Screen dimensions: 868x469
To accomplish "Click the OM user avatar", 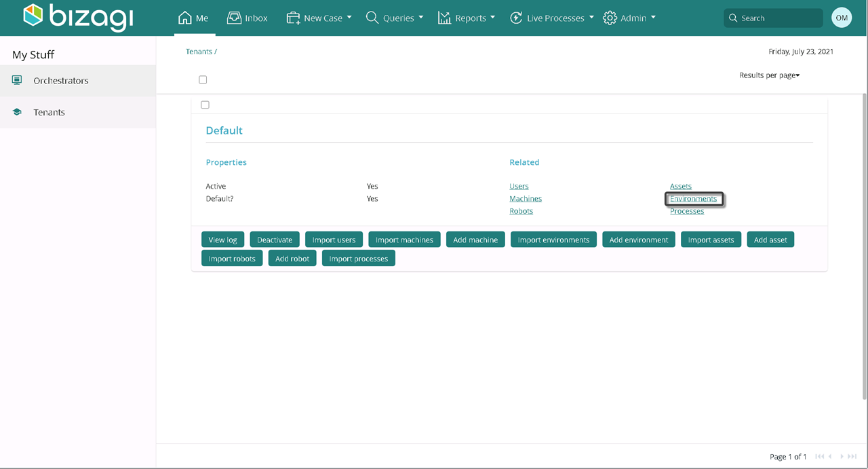I will (842, 18).
